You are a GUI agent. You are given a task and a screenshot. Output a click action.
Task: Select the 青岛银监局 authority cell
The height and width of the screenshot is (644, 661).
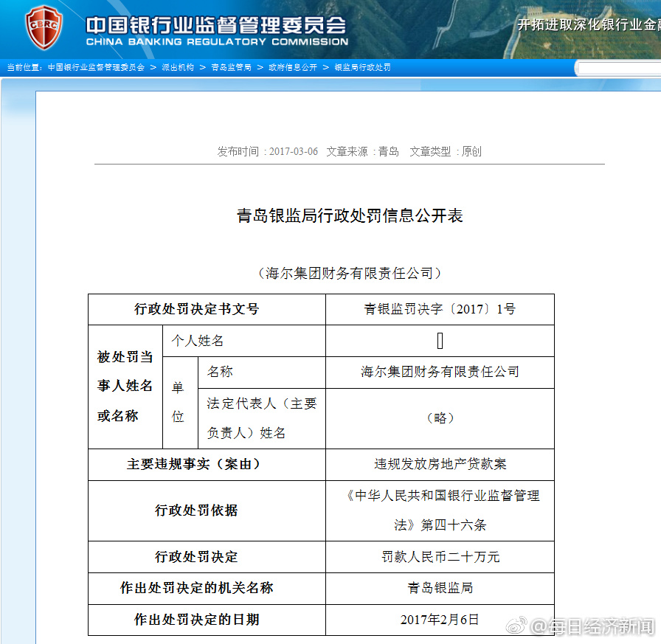pos(440,589)
